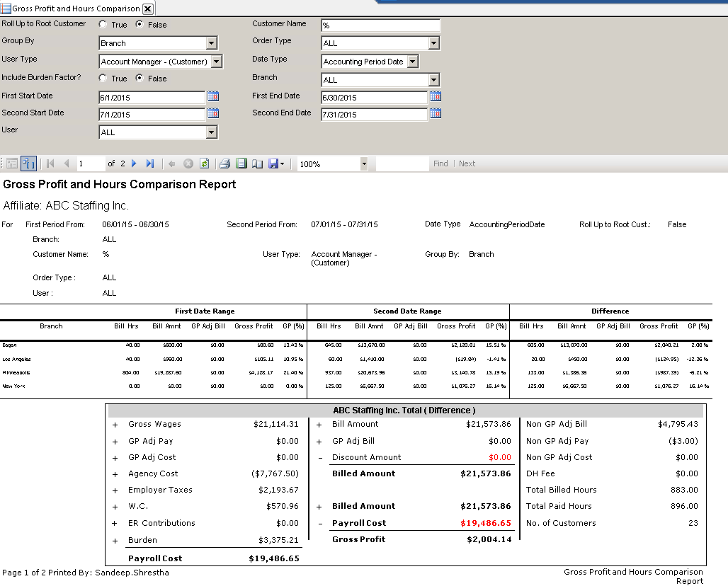The width and height of the screenshot is (728, 586).
Task: Click the Non GP Adj Bill value $4,795.43
Action: coord(678,424)
